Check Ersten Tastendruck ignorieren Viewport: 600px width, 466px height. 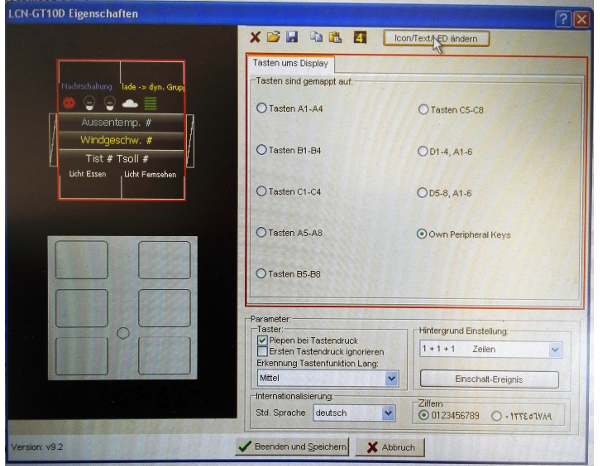[263, 351]
